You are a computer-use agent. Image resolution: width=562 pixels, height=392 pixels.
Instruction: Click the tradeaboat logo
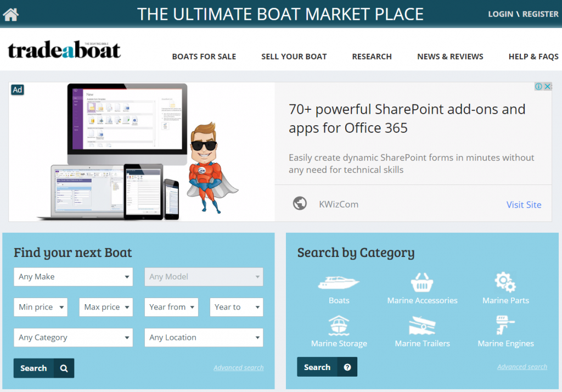coord(64,49)
